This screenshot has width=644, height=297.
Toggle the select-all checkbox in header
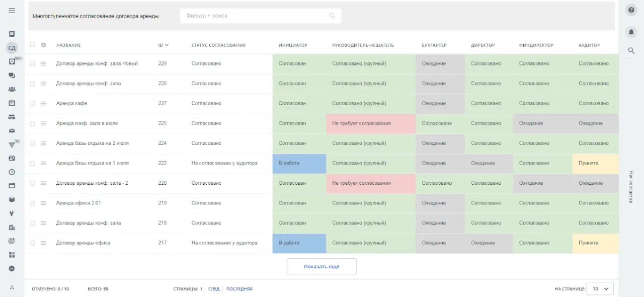(x=32, y=45)
